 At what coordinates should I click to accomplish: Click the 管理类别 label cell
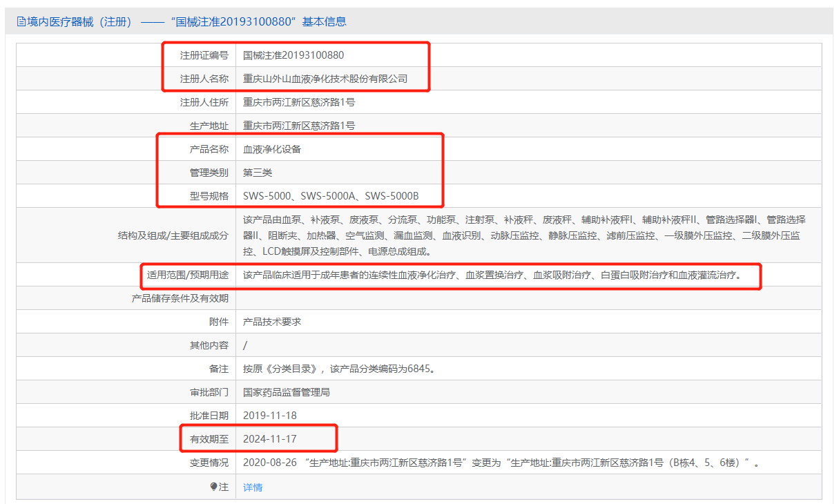pyautogui.click(x=126, y=173)
